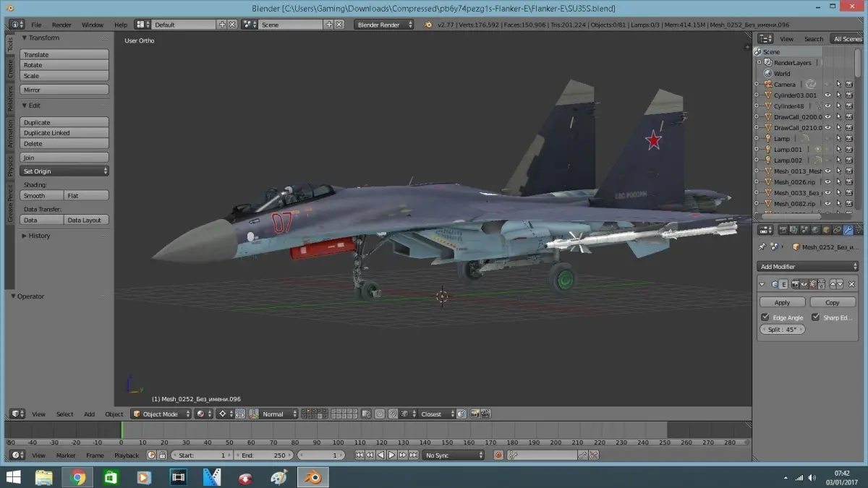Click the Translate button
The width and height of the screenshot is (868, 488).
pos(64,54)
